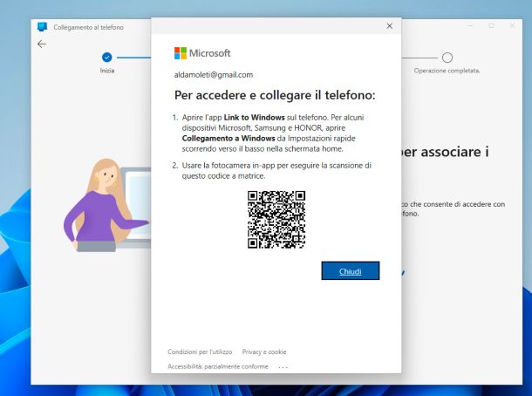The height and width of the screenshot is (396, 532).
Task: Click the QR code image
Action: (x=276, y=220)
